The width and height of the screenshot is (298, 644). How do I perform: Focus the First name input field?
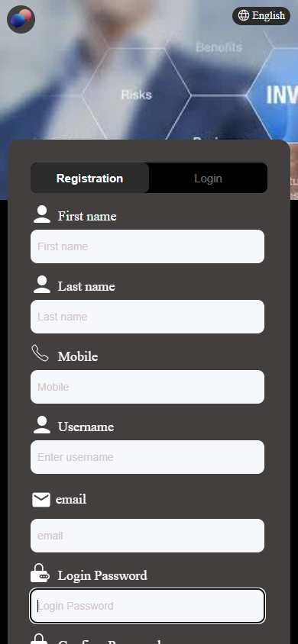pyautogui.click(x=147, y=246)
